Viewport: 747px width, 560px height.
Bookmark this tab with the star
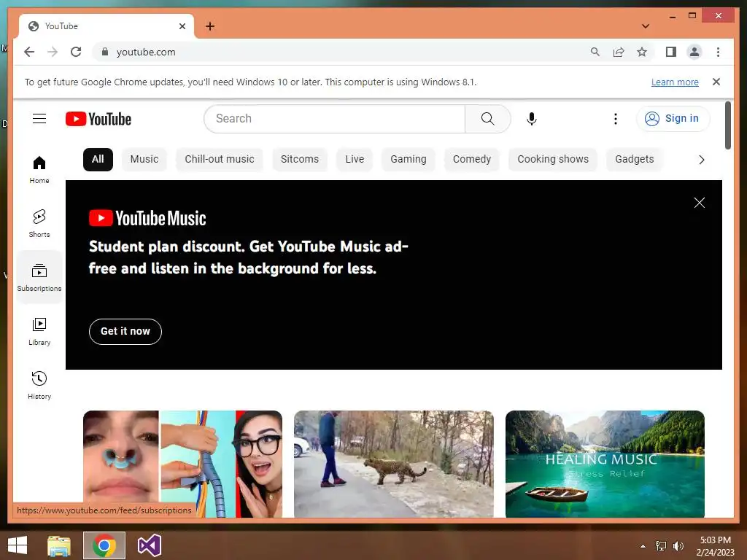(x=642, y=52)
